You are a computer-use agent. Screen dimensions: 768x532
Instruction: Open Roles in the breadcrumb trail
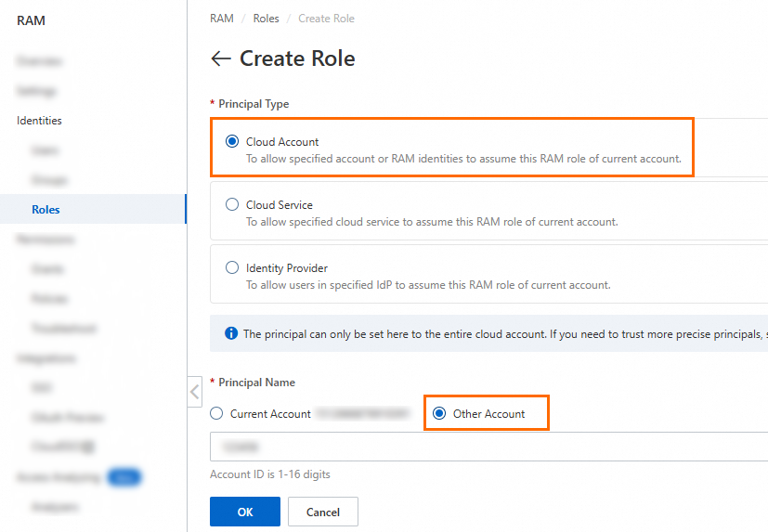[266, 19]
